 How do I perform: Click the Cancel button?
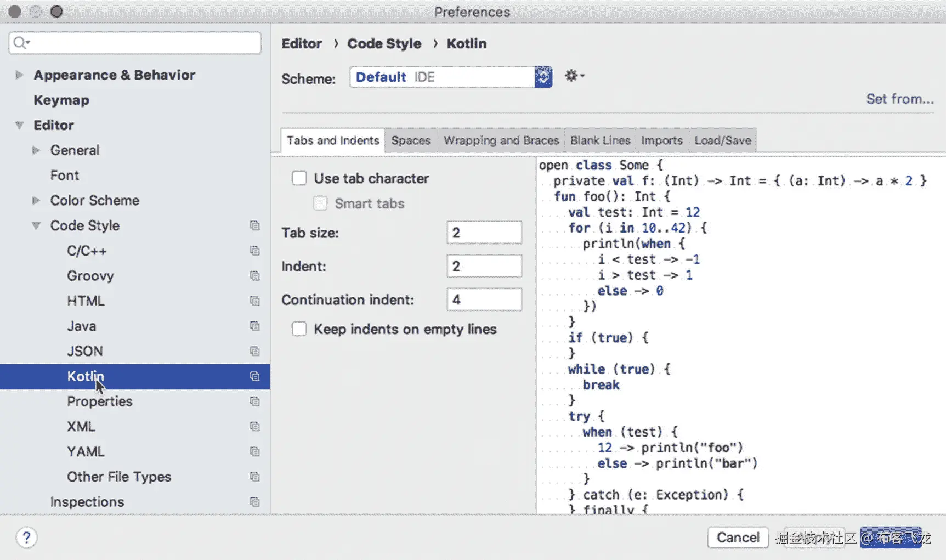click(x=738, y=538)
